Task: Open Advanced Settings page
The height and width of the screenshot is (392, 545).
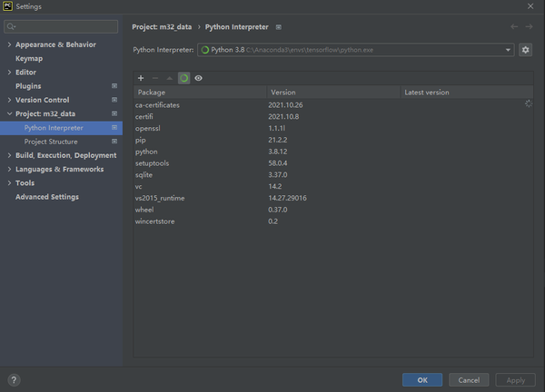Action: click(x=47, y=197)
